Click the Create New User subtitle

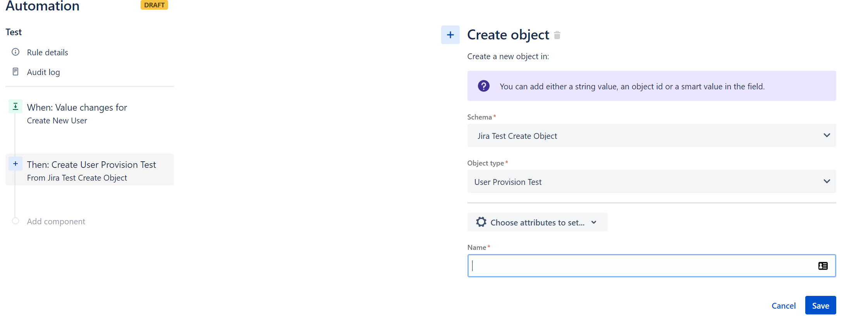57,121
